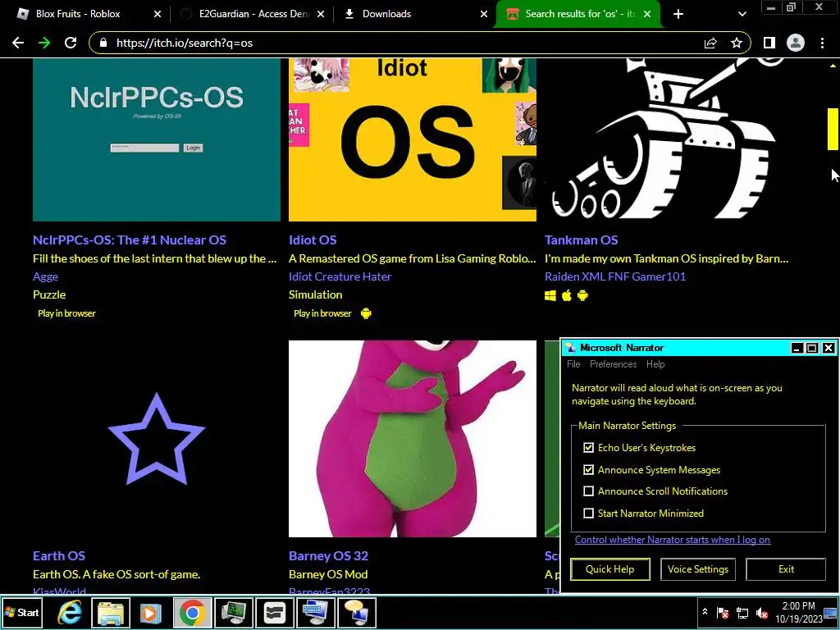Open Windows Explorer folder from taskbar

pyautogui.click(x=111, y=612)
